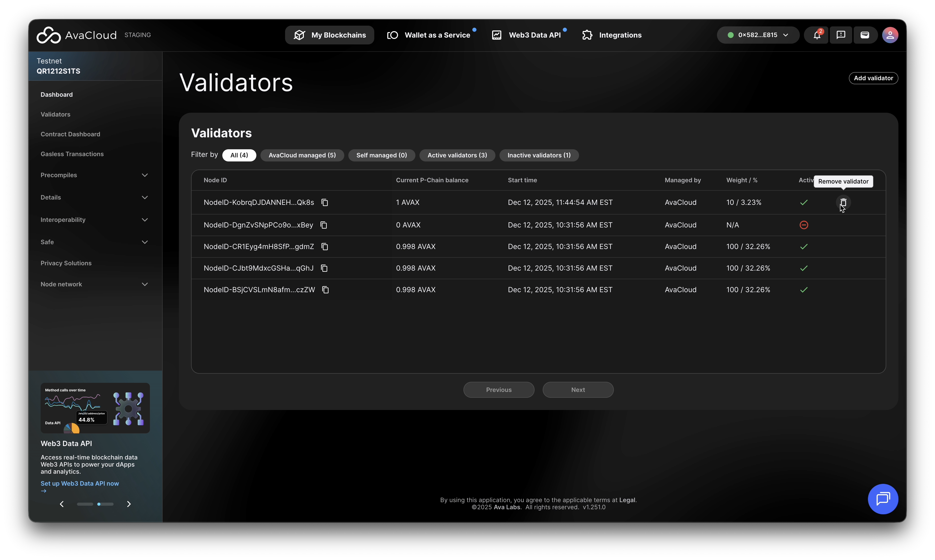Viewport: 935px width, 560px height.
Task: Follow Set up Web3 Data API now link
Action: (x=80, y=483)
